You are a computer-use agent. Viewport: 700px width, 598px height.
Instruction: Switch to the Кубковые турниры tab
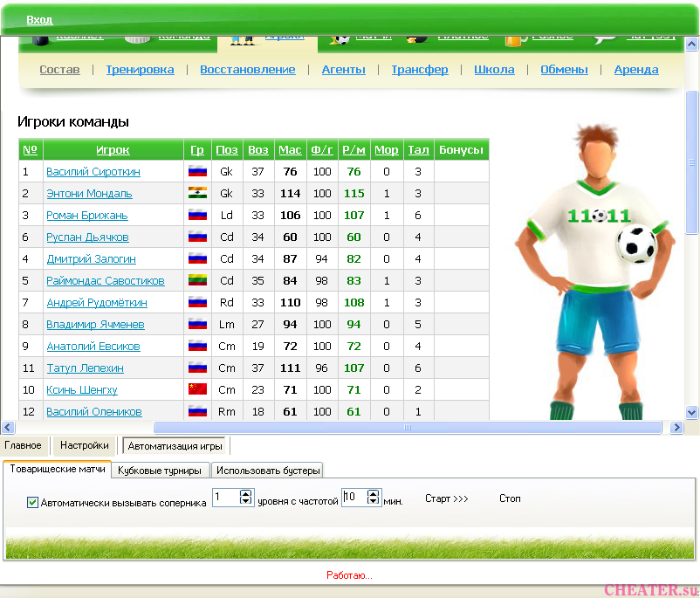161,471
